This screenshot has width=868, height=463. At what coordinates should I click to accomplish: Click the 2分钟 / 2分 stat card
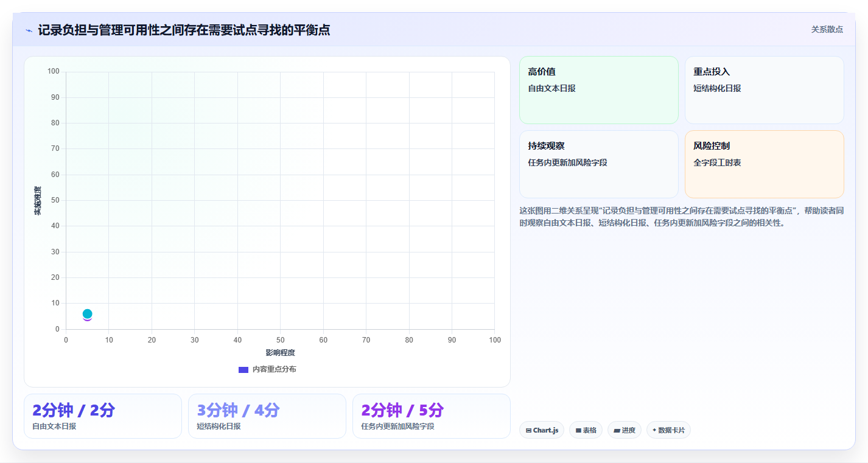pos(103,416)
